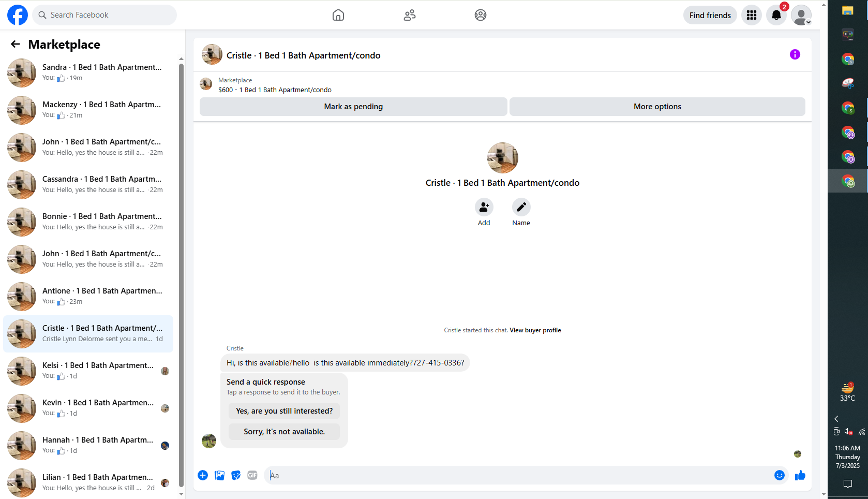The width and height of the screenshot is (868, 499).
Task: Click Cristle's avatar beside the received message
Action: [x=209, y=441]
